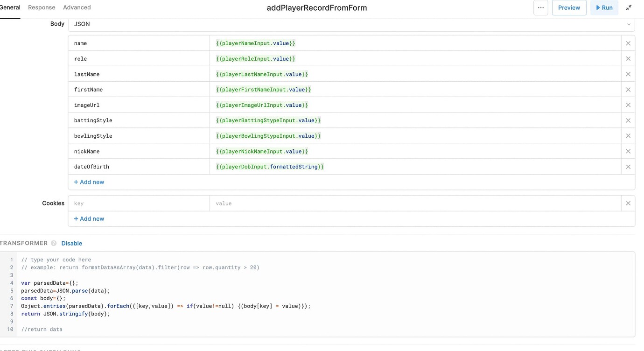The width and height of the screenshot is (644, 351).
Task: Rename the addPlayerRecordFromForm query title
Action: 317,7
